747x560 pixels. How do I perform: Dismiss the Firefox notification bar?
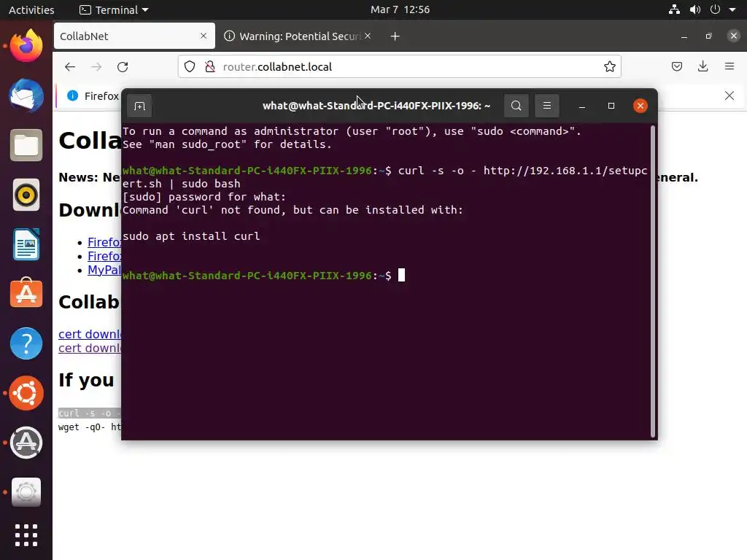[x=729, y=96]
